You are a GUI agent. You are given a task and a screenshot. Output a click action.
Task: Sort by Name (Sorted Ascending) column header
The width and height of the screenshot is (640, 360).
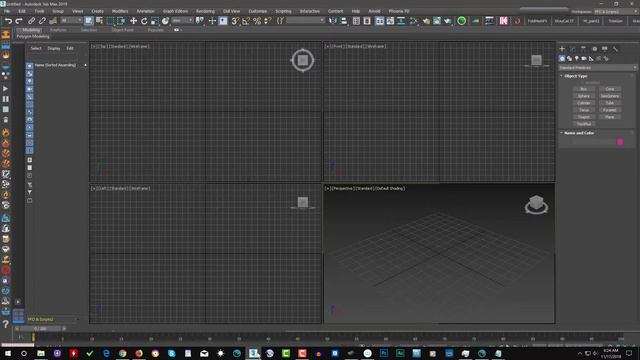(55, 65)
